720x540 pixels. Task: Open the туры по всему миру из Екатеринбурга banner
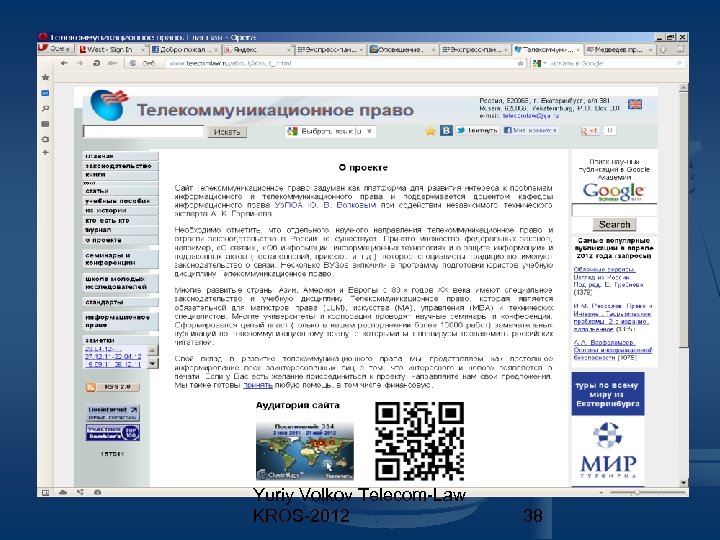click(x=608, y=394)
